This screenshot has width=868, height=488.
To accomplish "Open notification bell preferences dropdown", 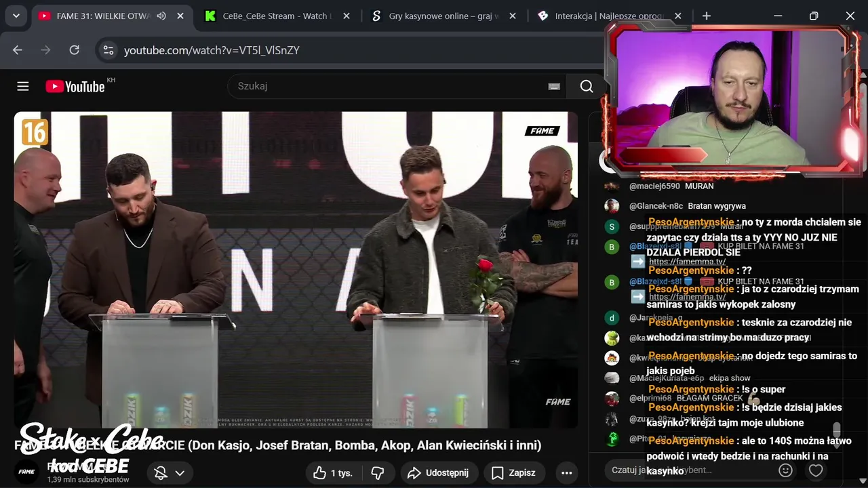I will pos(170,473).
